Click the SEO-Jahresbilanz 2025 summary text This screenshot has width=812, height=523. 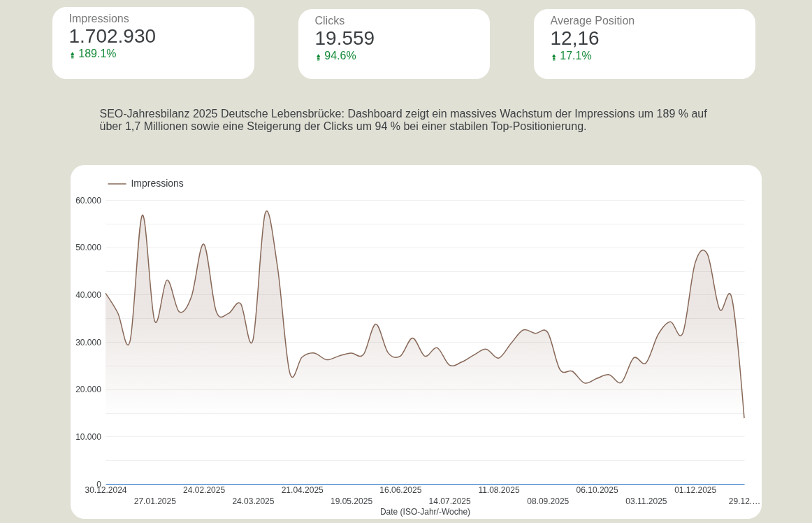tap(403, 120)
